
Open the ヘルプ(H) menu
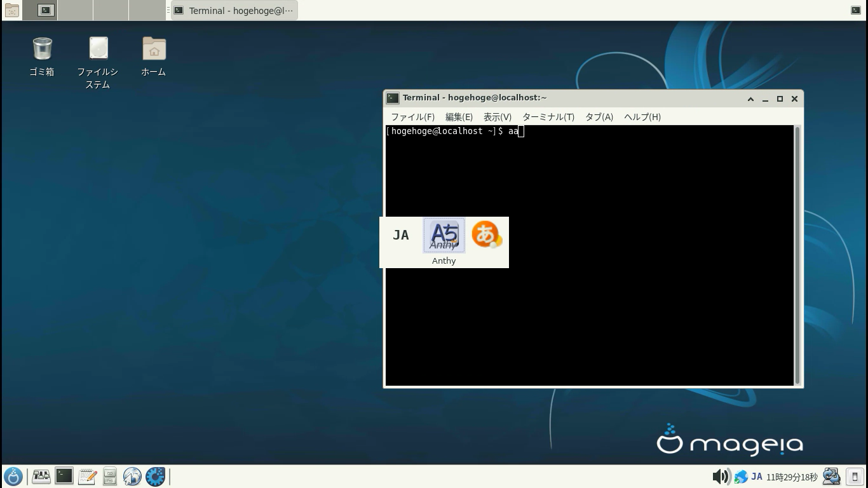tap(642, 117)
